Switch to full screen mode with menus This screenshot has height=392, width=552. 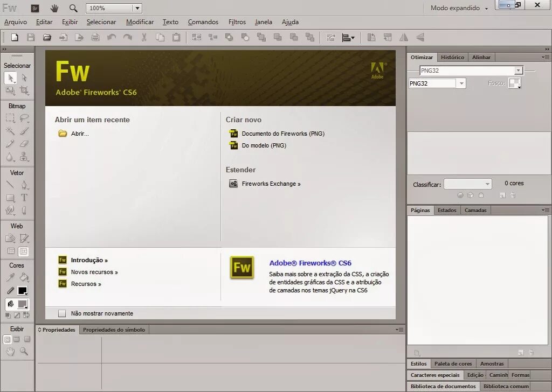tap(17, 339)
